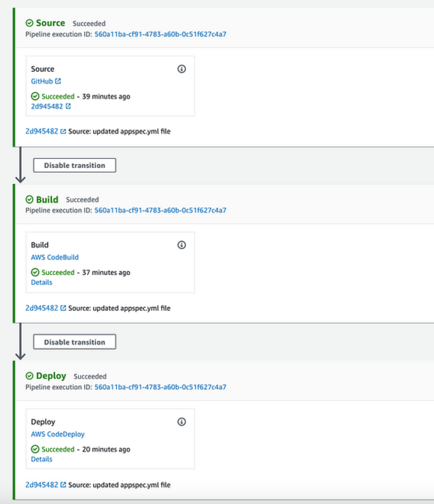
Task: View Details of the Build action
Action: click(x=42, y=282)
